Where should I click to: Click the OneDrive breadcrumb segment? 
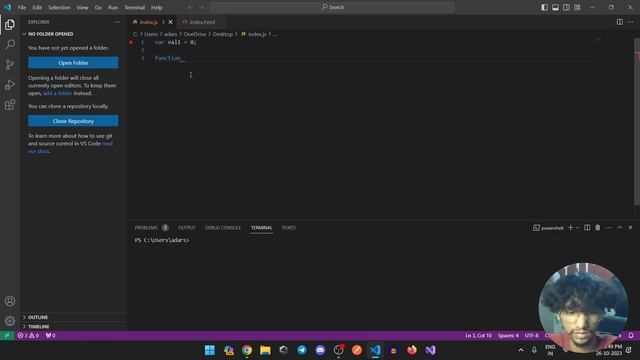click(195, 34)
